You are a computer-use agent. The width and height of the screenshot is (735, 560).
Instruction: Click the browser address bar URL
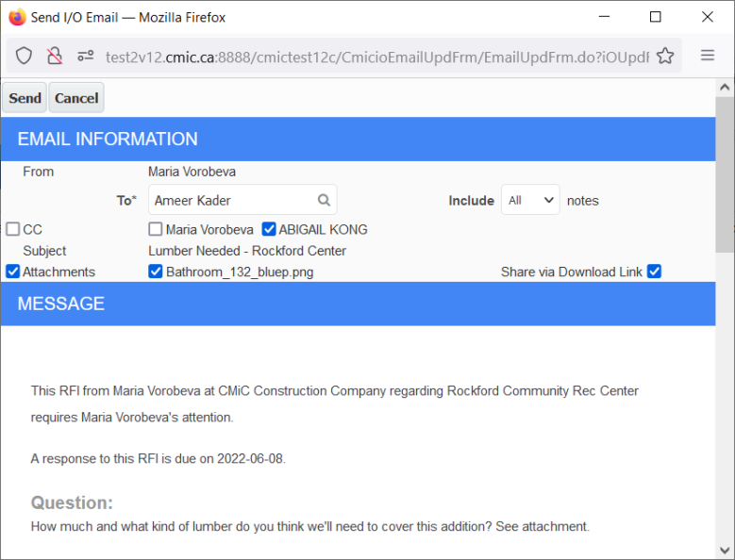(x=377, y=57)
